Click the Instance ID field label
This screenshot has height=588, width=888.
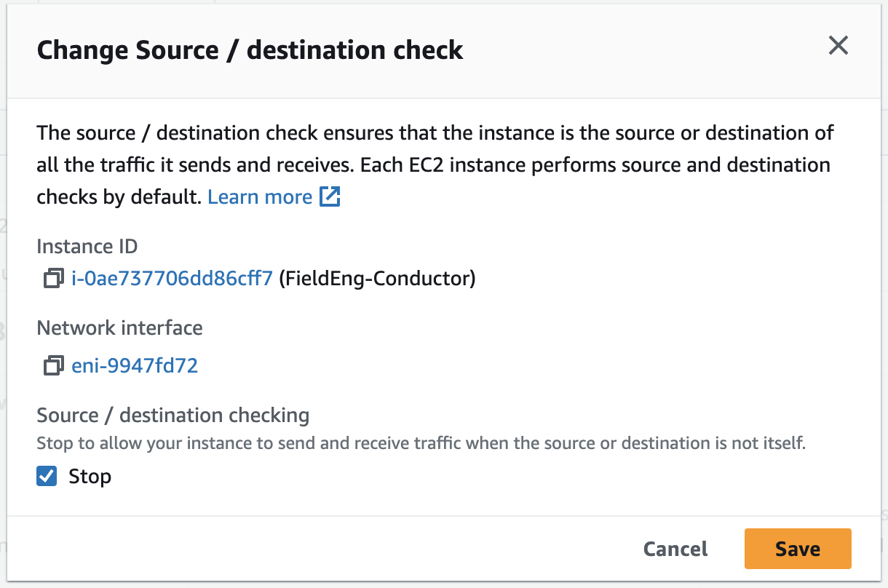87,246
